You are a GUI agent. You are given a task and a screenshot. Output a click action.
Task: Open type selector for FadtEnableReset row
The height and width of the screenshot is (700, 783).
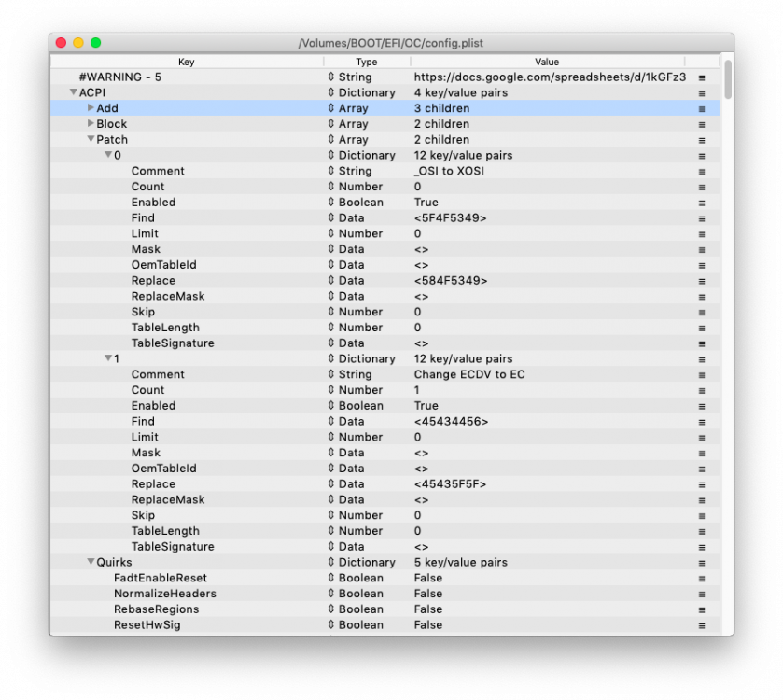[330, 578]
